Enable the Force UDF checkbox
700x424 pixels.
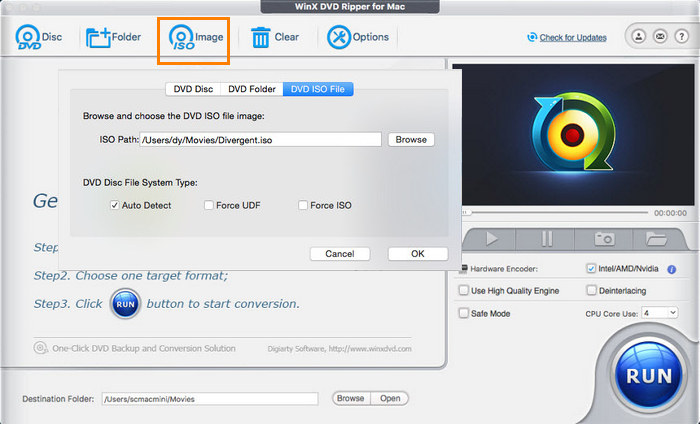[x=208, y=205]
